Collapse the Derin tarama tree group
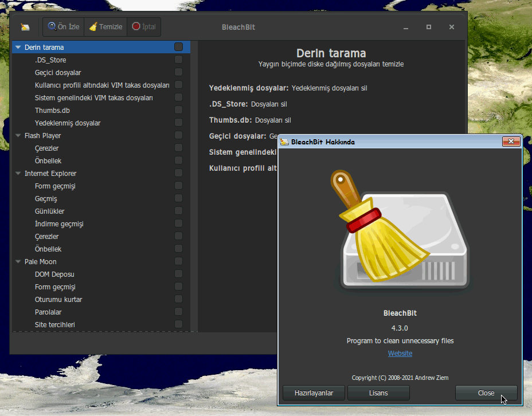 pos(18,47)
